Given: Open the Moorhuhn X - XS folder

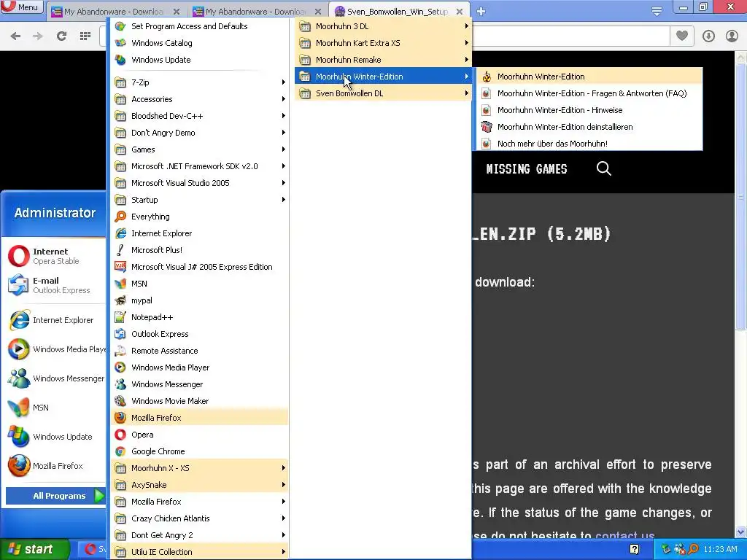Looking at the screenshot, I should (200, 468).
